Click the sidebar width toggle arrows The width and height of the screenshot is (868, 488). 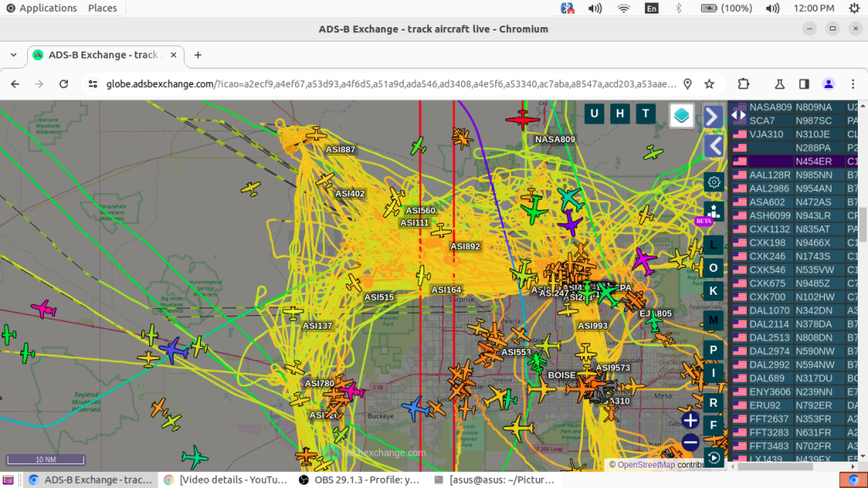(x=738, y=115)
